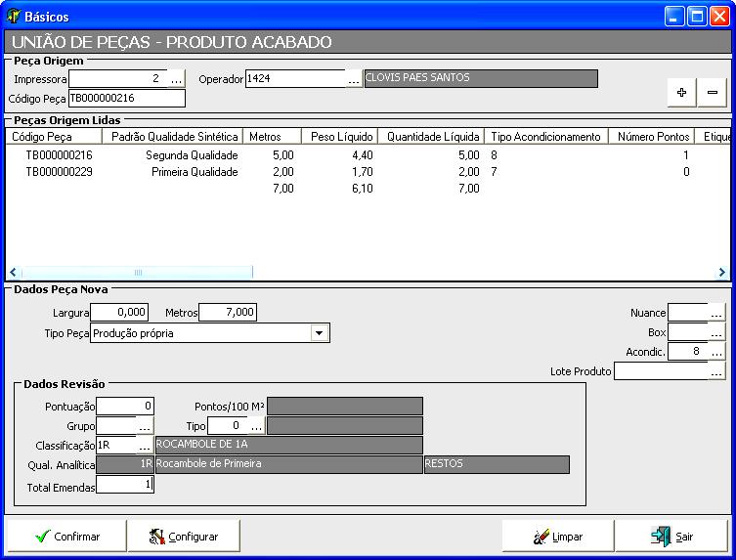Open Grupo lookup ellipsis button
Viewport: 736px width, 560px height.
(x=145, y=426)
